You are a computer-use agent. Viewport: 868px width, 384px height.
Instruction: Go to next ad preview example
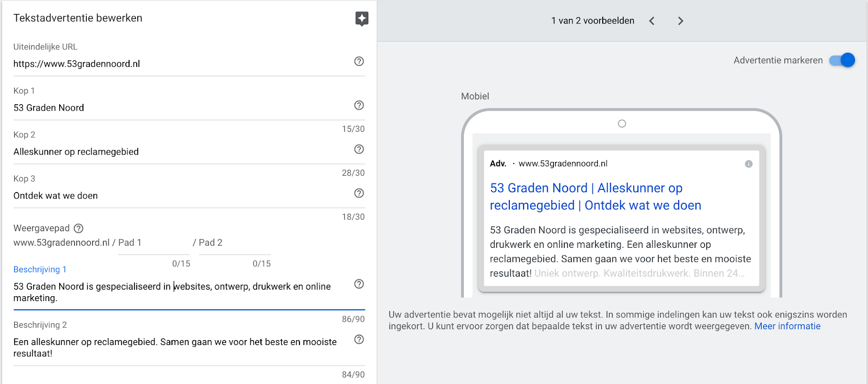click(x=680, y=21)
